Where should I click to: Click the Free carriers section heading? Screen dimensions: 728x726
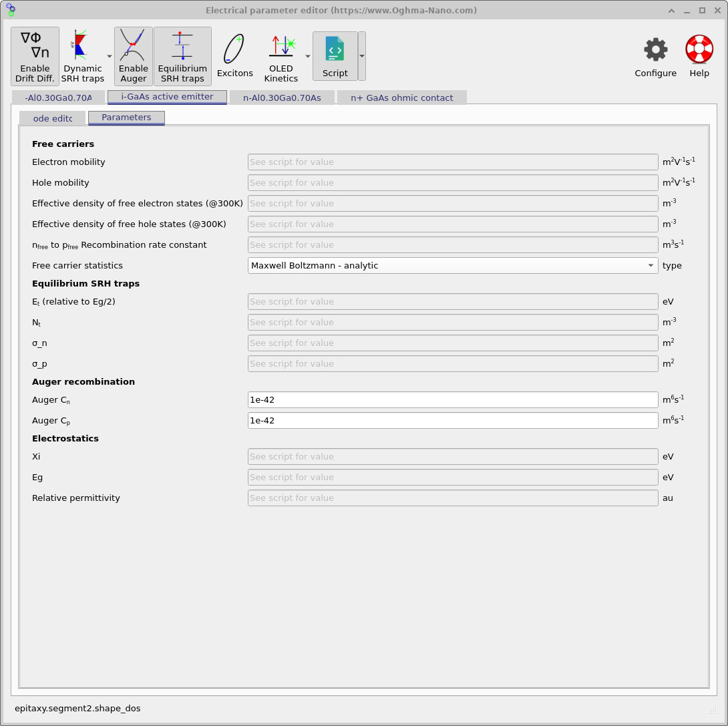[x=63, y=144]
